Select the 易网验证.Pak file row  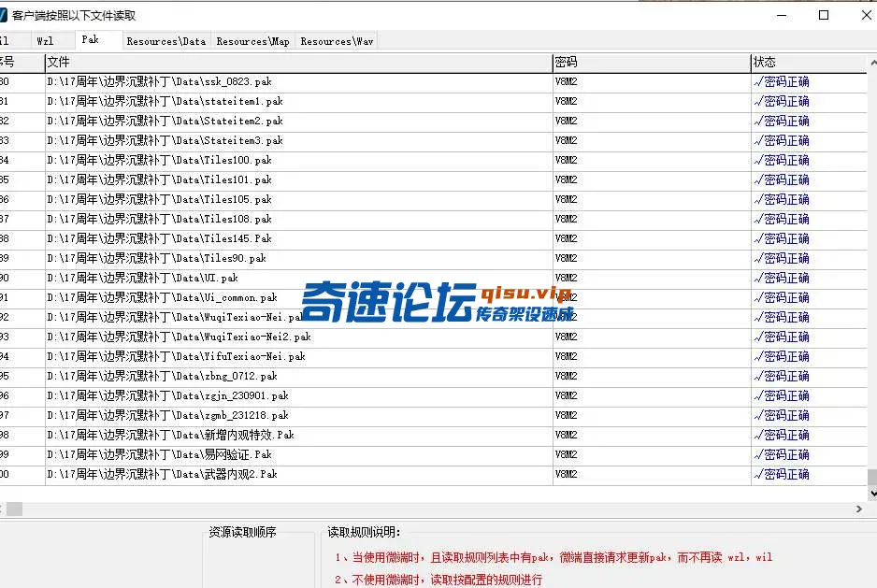[434, 454]
